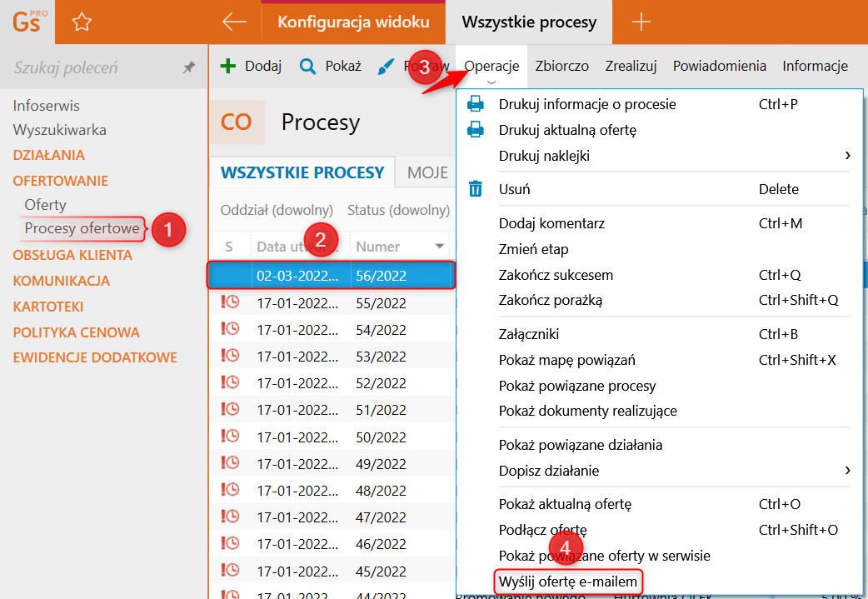Expand KOMUNIKACJA section
The width and height of the screenshot is (868, 599).
(62, 282)
